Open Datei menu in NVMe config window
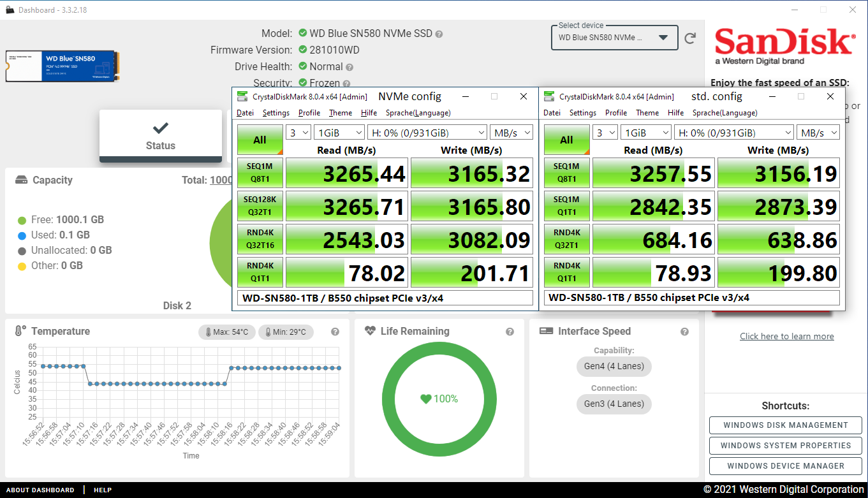The width and height of the screenshot is (868, 498). click(245, 113)
